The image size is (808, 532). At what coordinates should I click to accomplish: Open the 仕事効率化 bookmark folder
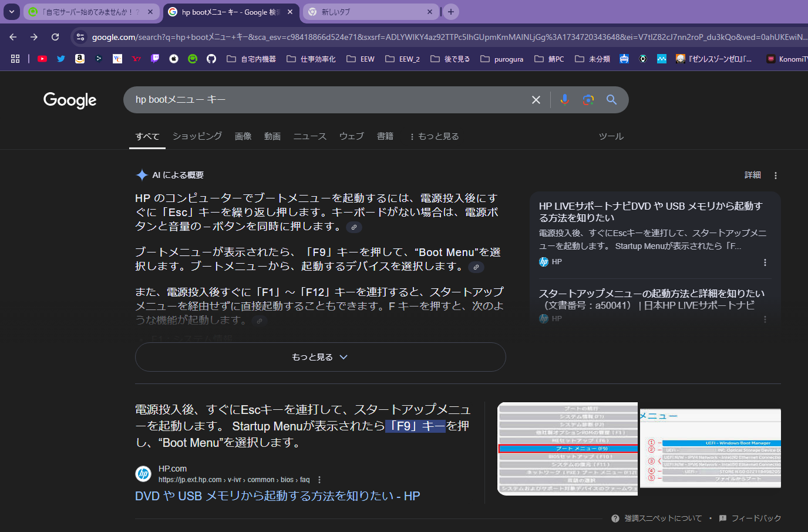coord(311,59)
